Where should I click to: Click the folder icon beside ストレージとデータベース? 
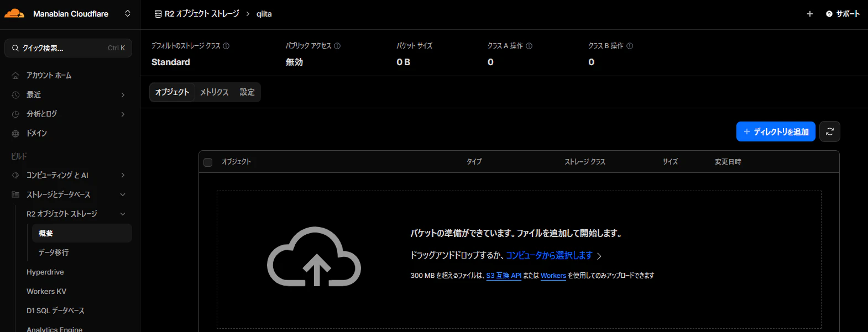(x=15, y=194)
